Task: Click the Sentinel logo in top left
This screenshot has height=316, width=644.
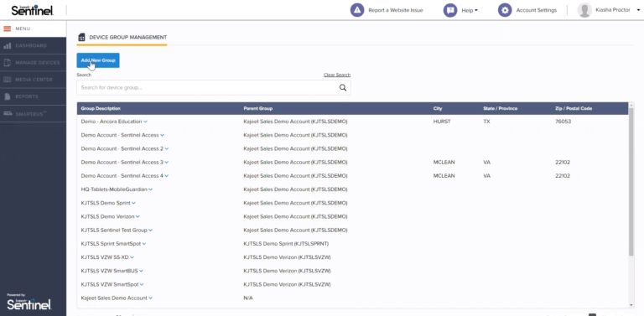Action: 33,10
